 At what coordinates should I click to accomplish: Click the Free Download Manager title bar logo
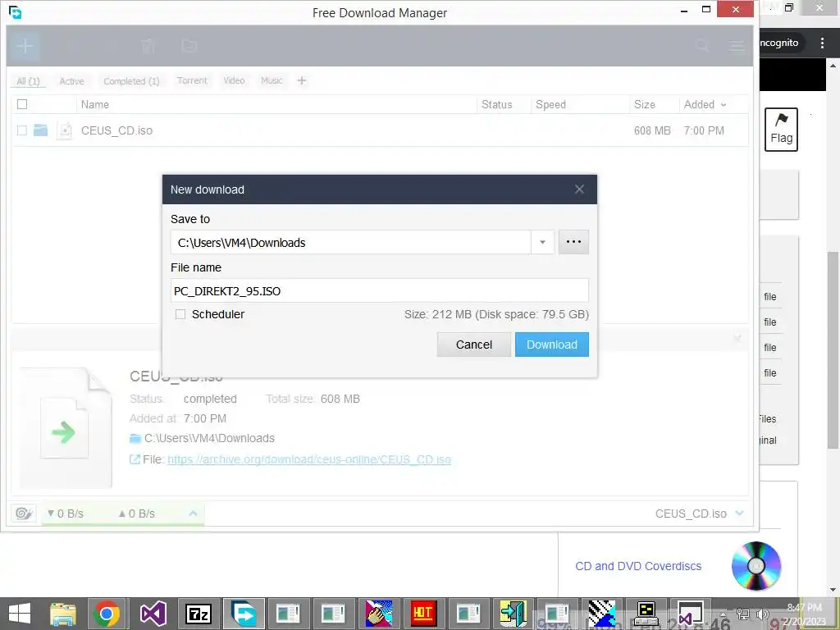(15, 11)
